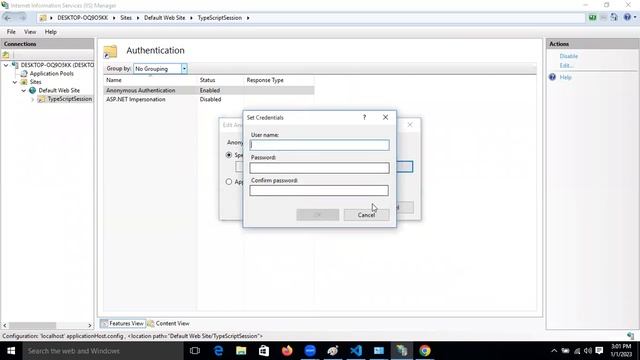Open the dropdown arrow next to toolbar help
Screen dimensions: 640x360
(635, 18)
